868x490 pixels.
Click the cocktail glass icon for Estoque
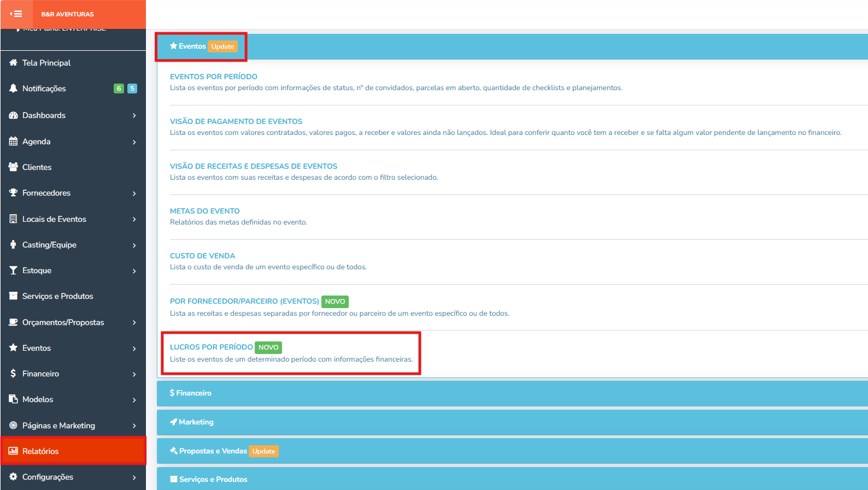click(x=13, y=270)
